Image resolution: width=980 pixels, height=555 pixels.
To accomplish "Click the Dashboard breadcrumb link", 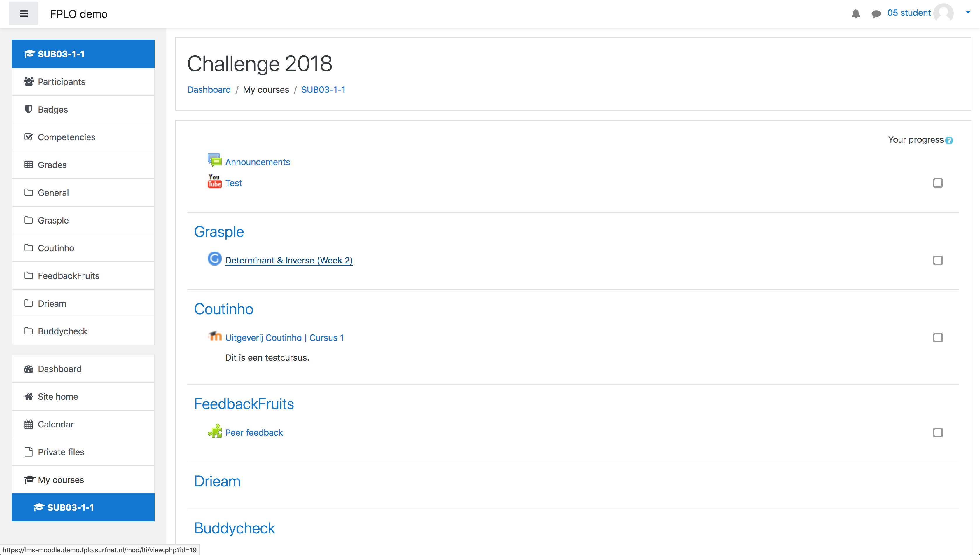I will [209, 90].
